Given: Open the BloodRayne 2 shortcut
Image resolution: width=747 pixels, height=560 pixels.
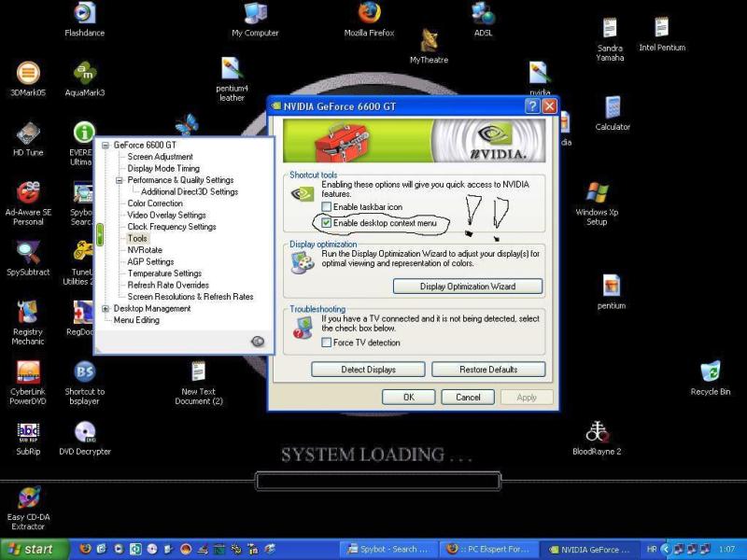Looking at the screenshot, I should (x=598, y=432).
